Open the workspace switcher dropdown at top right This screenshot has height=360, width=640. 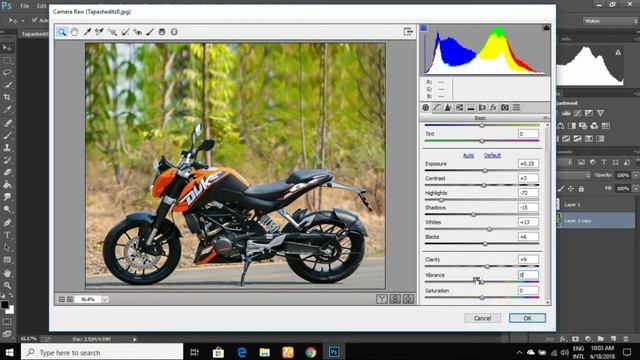pos(610,21)
